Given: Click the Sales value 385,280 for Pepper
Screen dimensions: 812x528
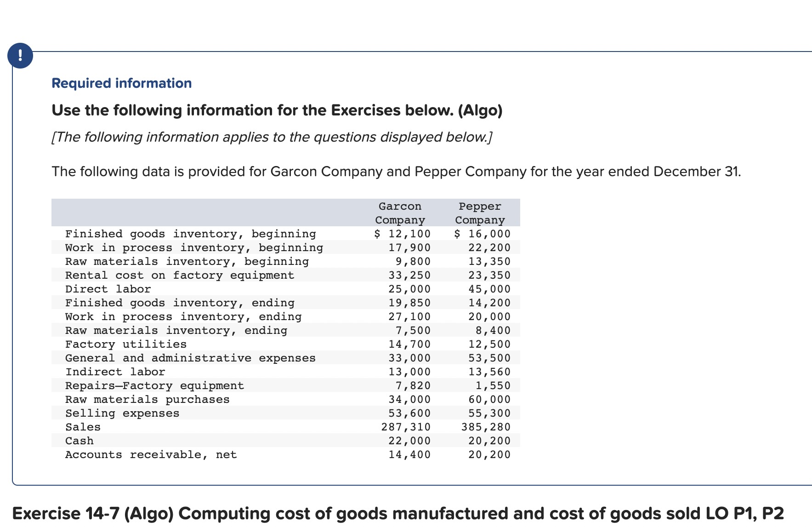Looking at the screenshot, I should click(x=485, y=427).
